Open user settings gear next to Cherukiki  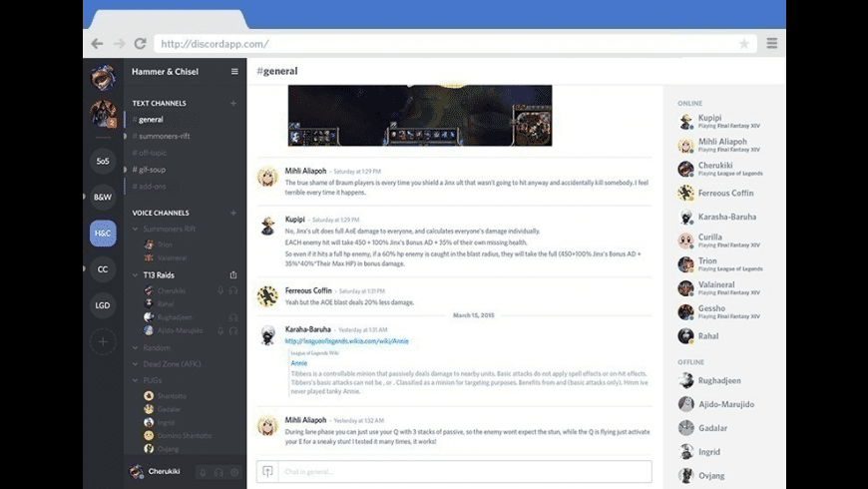(234, 472)
